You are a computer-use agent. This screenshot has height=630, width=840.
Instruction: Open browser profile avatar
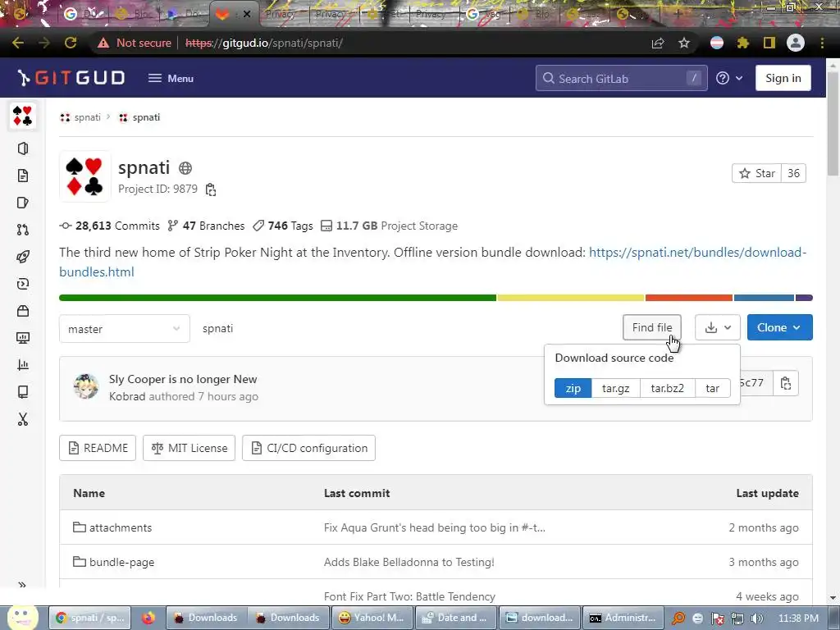pyautogui.click(x=795, y=43)
